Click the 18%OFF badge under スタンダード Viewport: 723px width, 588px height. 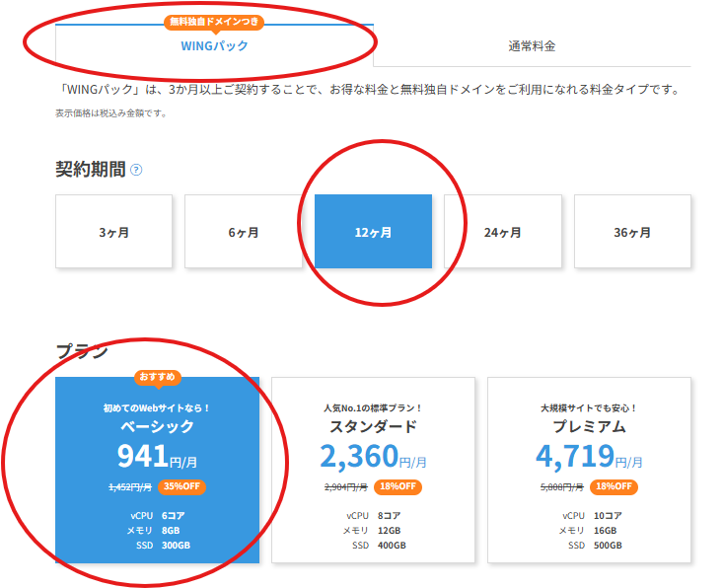pyautogui.click(x=398, y=486)
